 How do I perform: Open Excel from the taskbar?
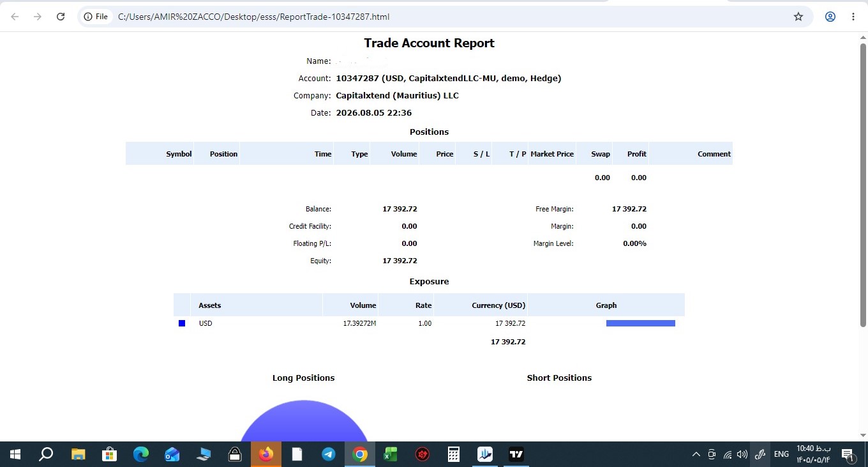[x=391, y=454]
